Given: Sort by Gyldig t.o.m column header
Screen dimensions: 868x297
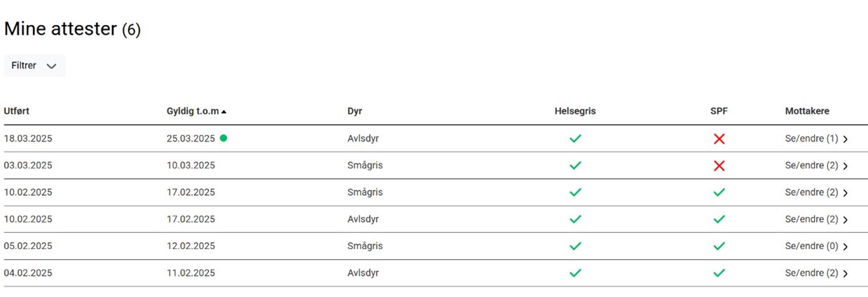Looking at the screenshot, I should [x=193, y=111].
